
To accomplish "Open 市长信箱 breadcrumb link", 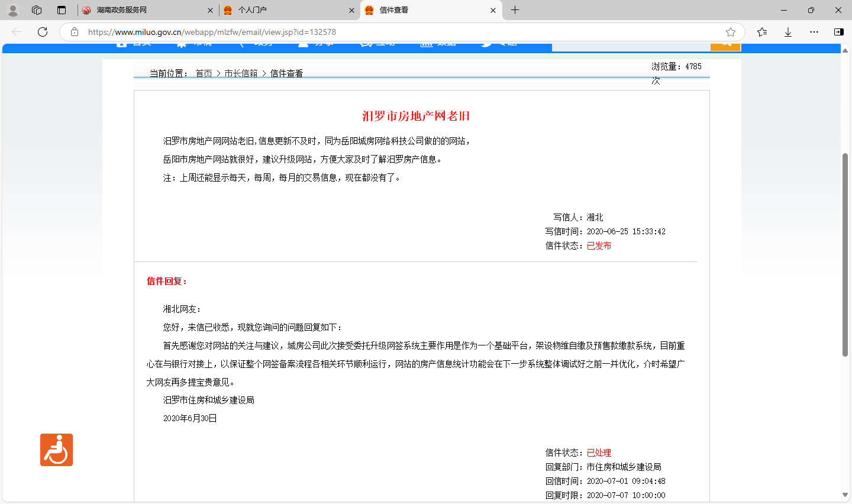I will point(241,73).
